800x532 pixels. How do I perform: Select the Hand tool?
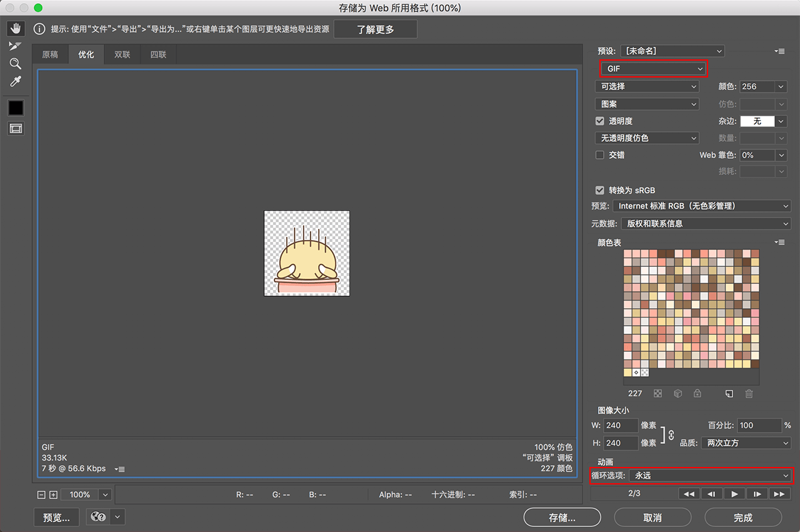point(16,28)
